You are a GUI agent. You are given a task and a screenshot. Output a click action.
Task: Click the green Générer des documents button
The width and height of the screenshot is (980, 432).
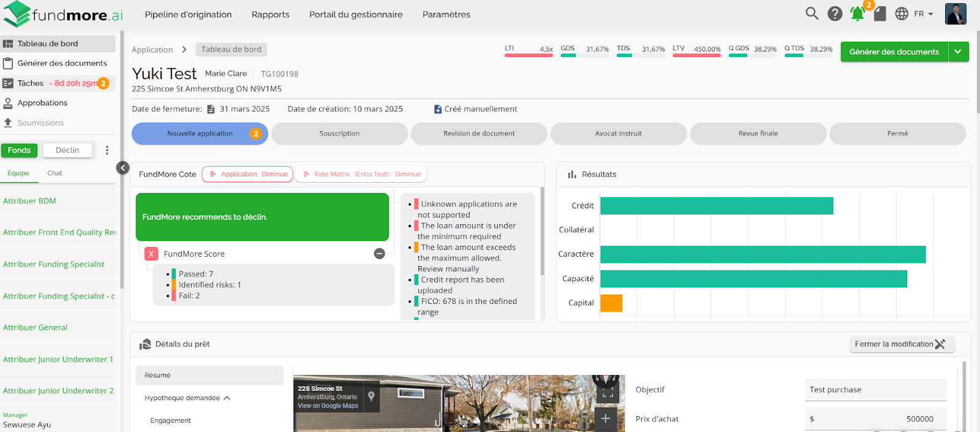click(894, 52)
